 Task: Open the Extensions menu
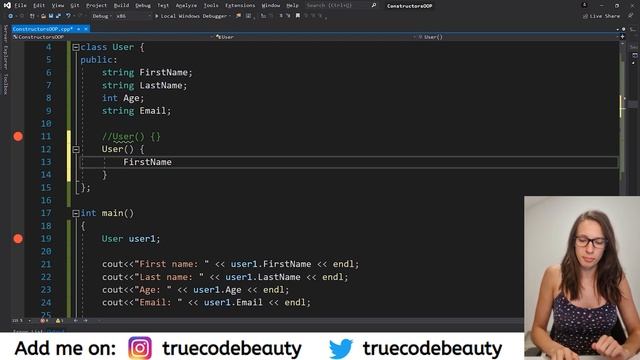[240, 6]
